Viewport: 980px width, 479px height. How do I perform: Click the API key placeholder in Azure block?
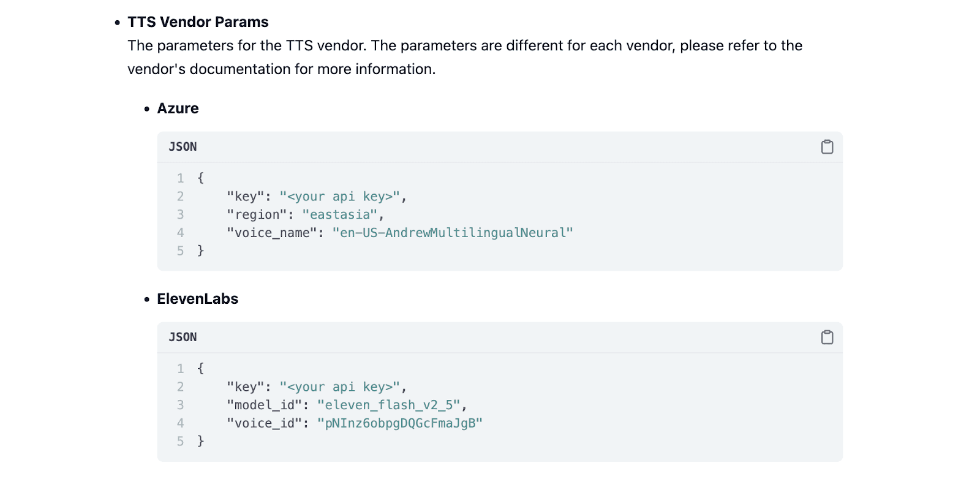point(339,197)
